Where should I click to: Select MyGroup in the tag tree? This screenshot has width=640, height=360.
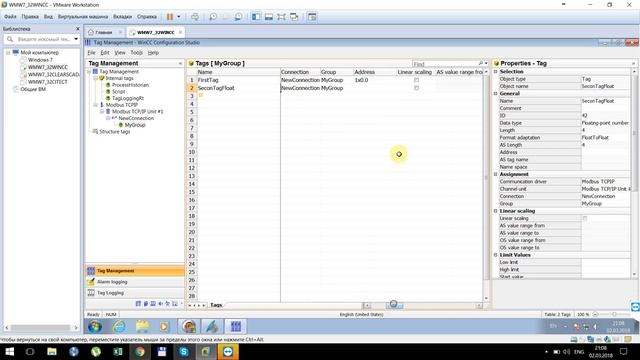point(135,125)
